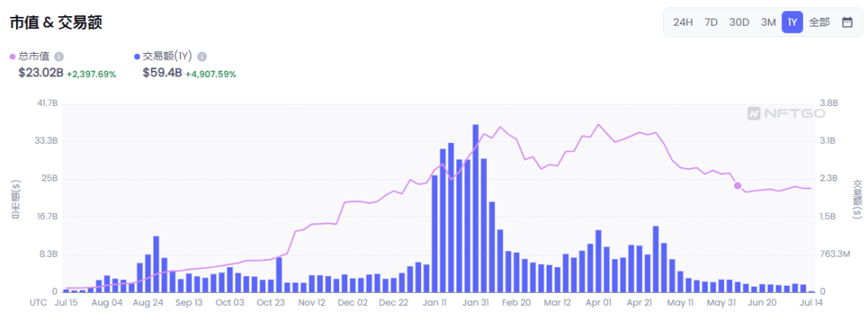Click the $59.4B volume value
The width and height of the screenshot is (868, 321).
[162, 73]
